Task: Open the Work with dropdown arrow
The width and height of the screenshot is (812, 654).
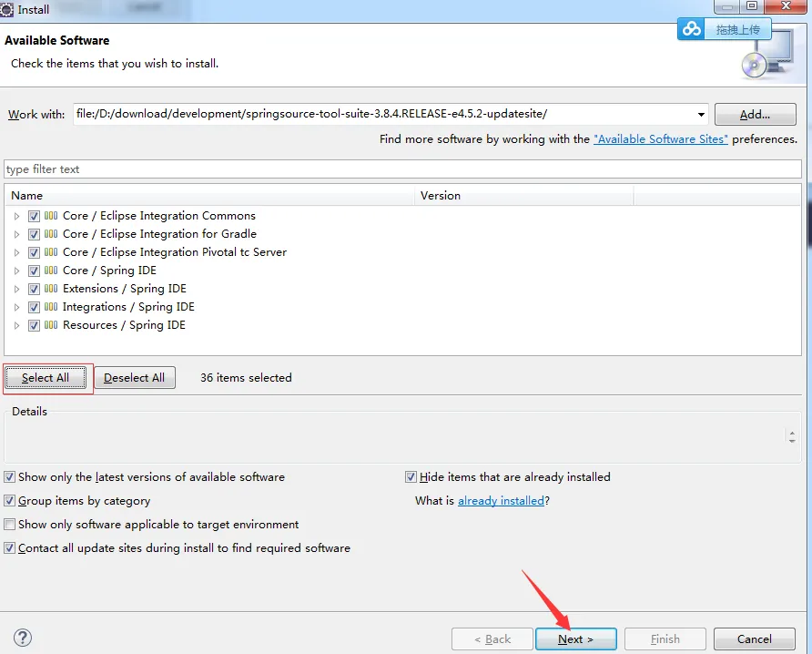Action: (x=701, y=114)
